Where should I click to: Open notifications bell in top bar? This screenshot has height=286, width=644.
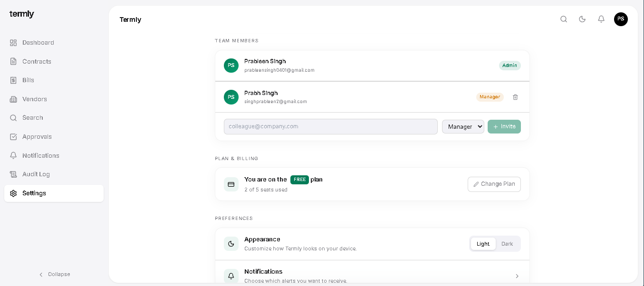click(601, 19)
